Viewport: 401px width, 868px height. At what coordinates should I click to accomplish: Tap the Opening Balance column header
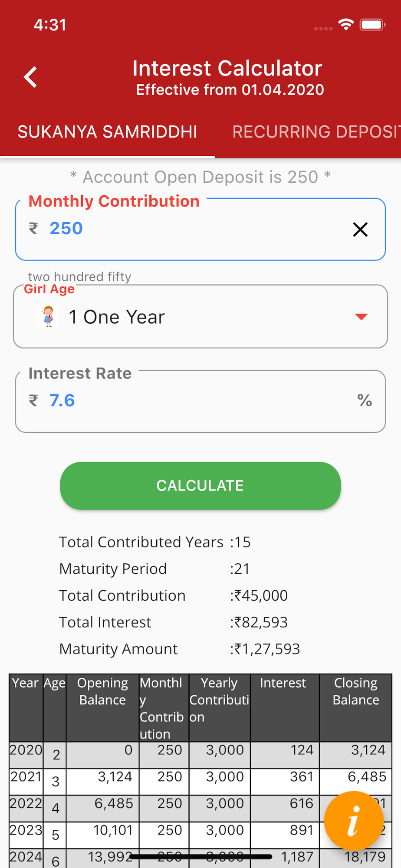click(x=102, y=691)
